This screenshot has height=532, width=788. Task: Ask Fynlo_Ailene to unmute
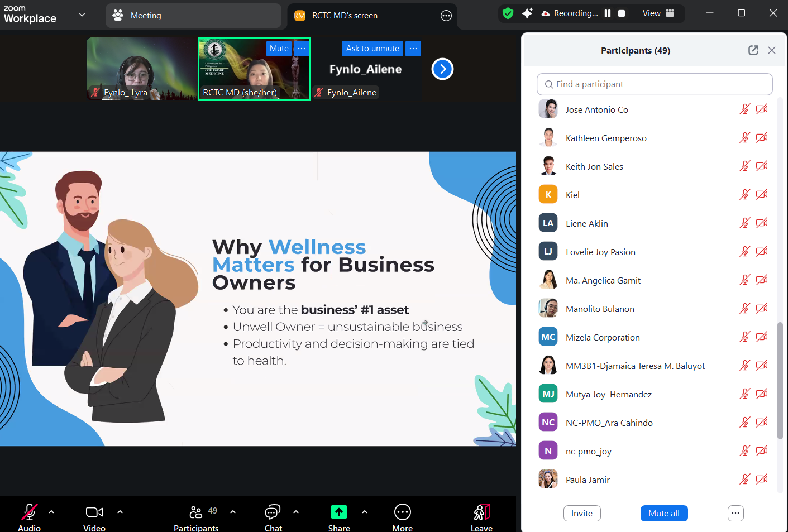372,49
